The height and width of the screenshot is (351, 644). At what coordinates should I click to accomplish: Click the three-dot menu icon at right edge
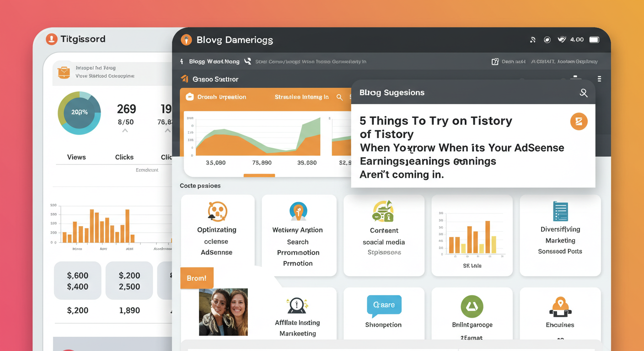[599, 79]
